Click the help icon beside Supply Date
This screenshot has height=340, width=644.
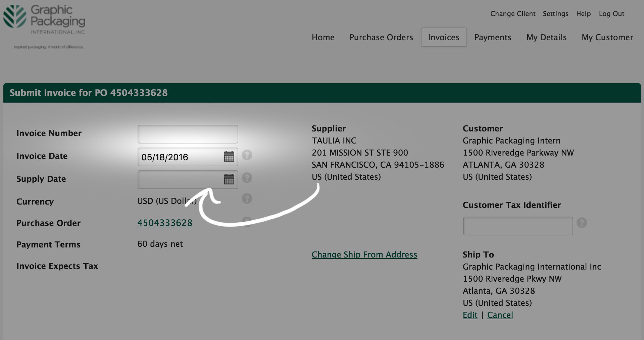(x=247, y=178)
